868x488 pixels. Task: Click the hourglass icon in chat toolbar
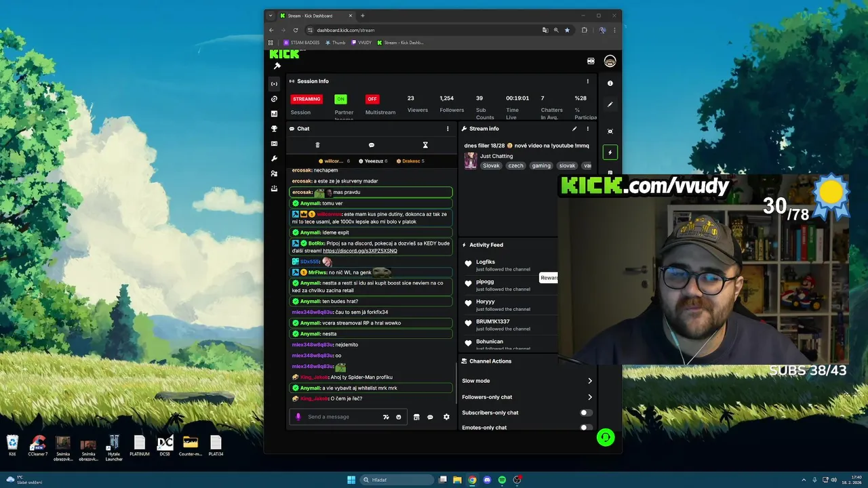[x=425, y=145]
